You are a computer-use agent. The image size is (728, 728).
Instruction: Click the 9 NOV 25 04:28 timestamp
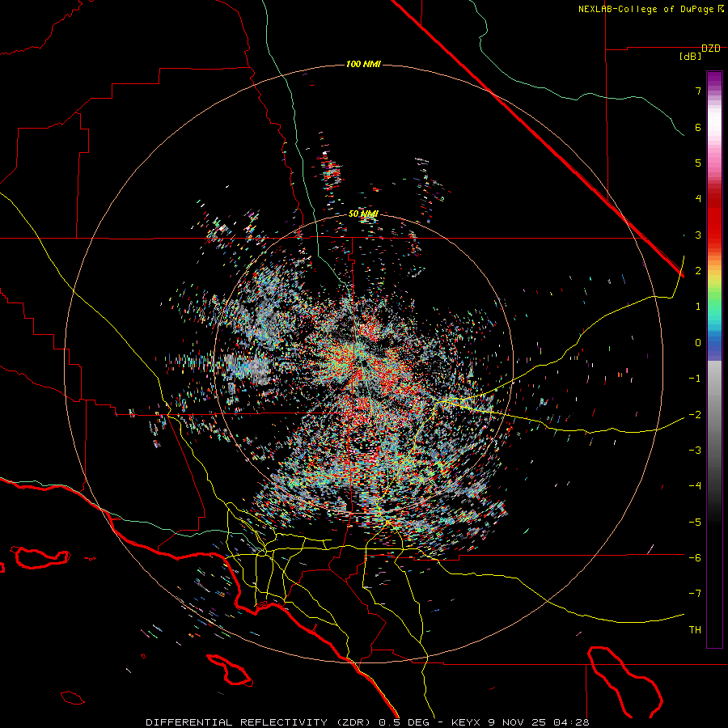pyautogui.click(x=539, y=722)
